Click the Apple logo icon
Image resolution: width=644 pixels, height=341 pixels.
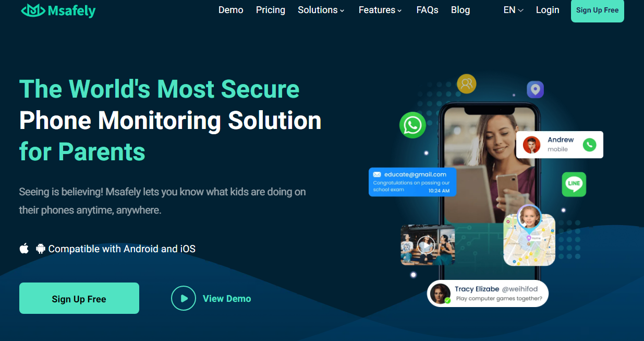(24, 249)
